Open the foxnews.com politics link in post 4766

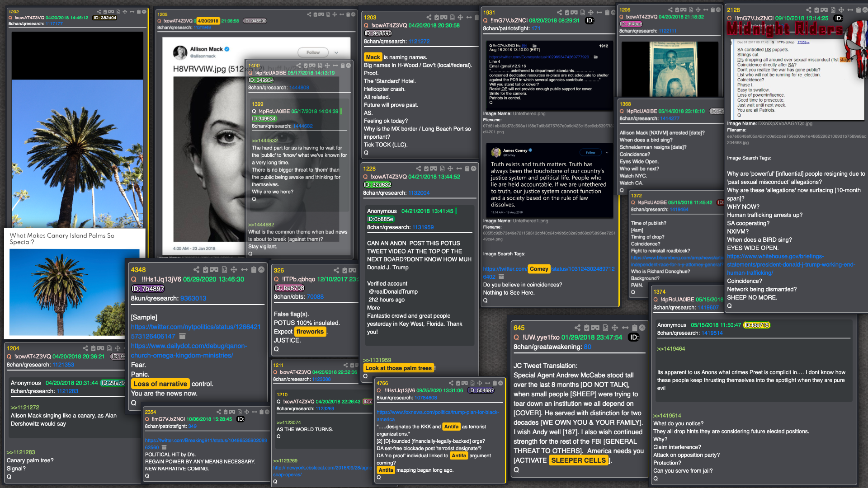438,416
